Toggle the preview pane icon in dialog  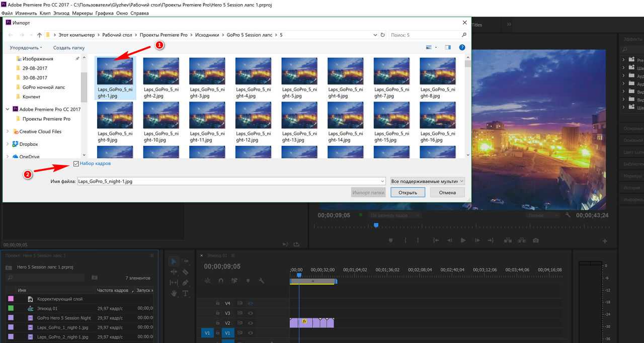coord(447,47)
